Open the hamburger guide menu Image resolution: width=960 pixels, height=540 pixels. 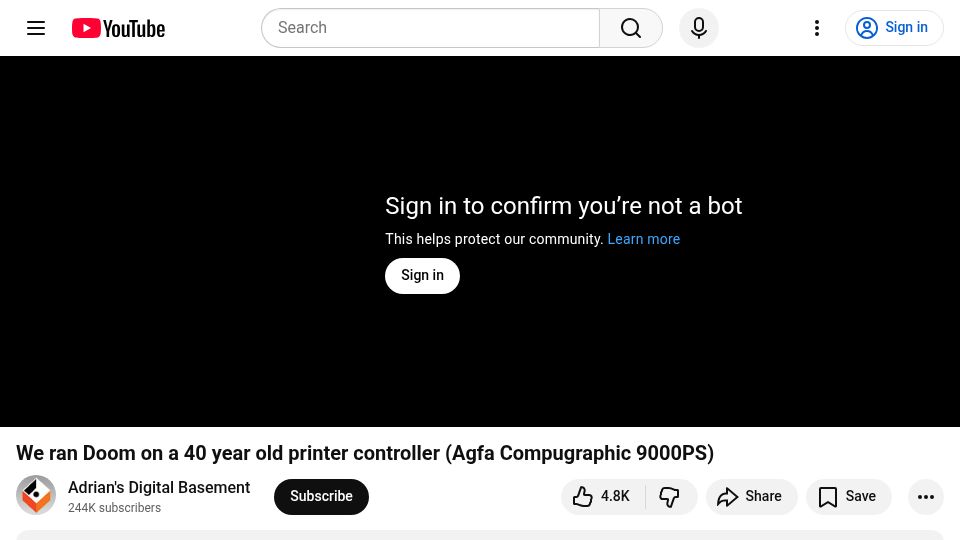(x=36, y=28)
